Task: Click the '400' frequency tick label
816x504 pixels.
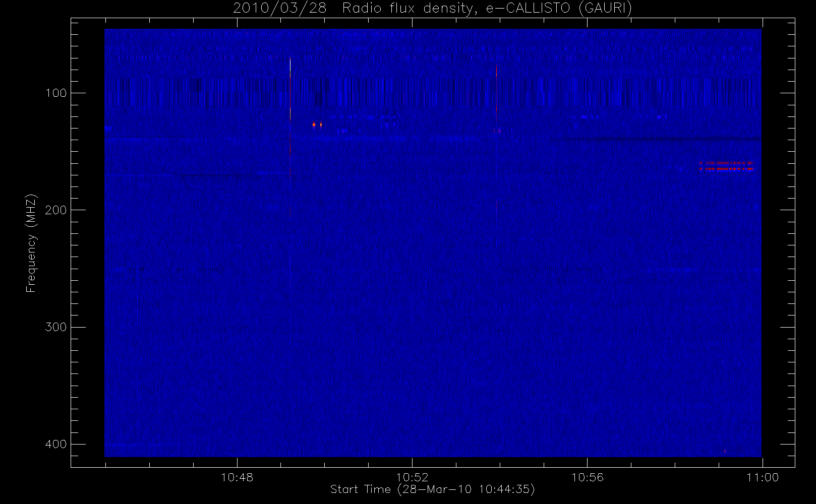Action: click(55, 444)
